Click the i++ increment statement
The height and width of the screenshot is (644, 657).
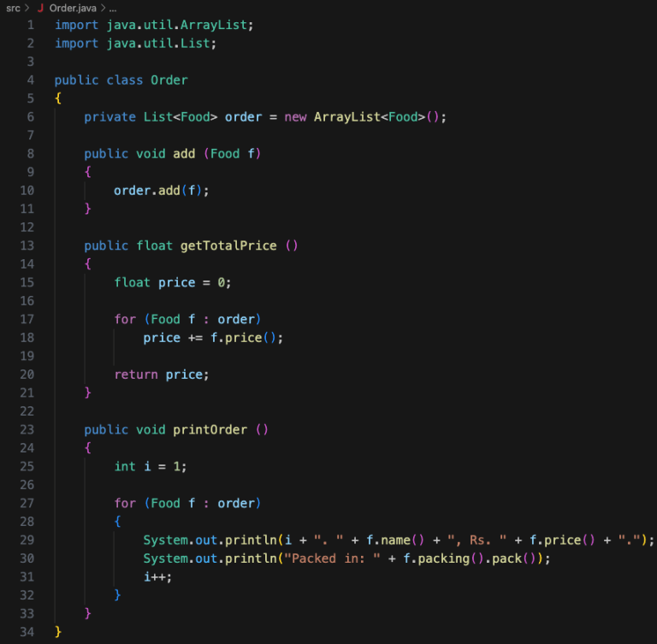pos(157,576)
